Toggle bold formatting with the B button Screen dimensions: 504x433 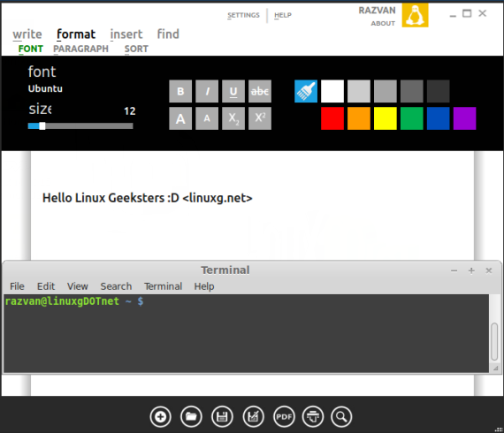(180, 91)
